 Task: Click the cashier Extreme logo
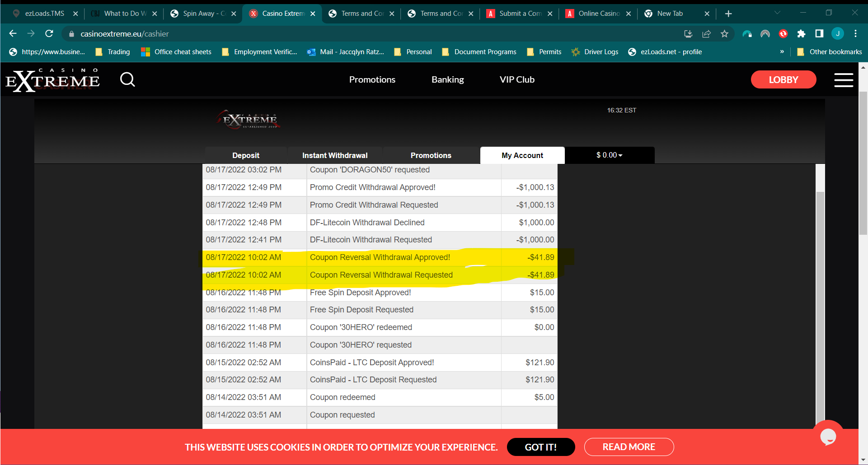click(248, 120)
